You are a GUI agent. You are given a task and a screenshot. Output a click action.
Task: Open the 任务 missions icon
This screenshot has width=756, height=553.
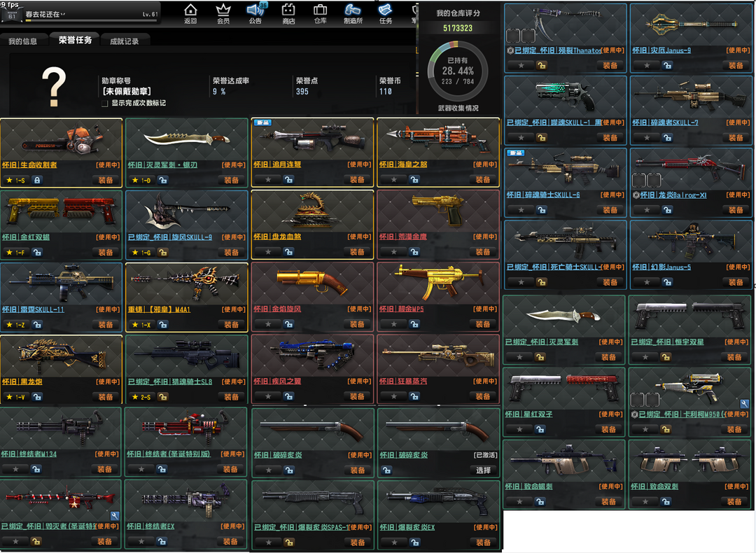[386, 13]
